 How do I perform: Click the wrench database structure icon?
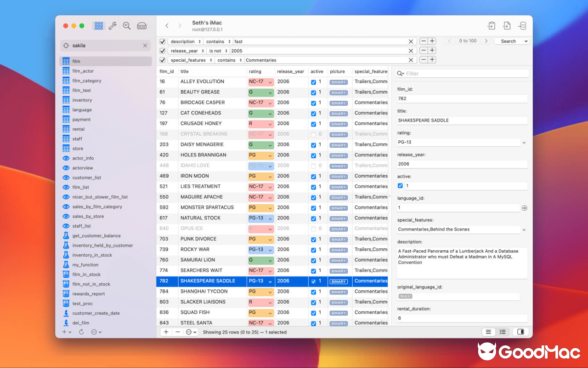tap(113, 26)
